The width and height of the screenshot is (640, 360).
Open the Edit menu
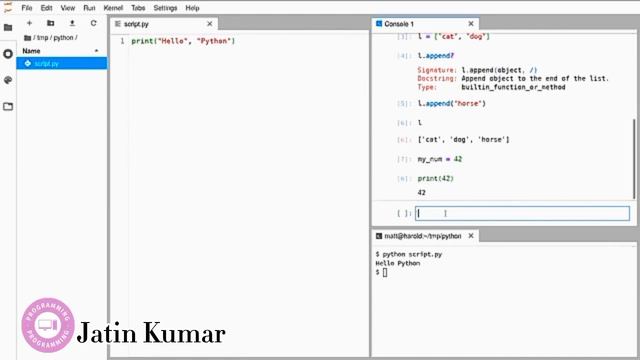click(x=46, y=8)
